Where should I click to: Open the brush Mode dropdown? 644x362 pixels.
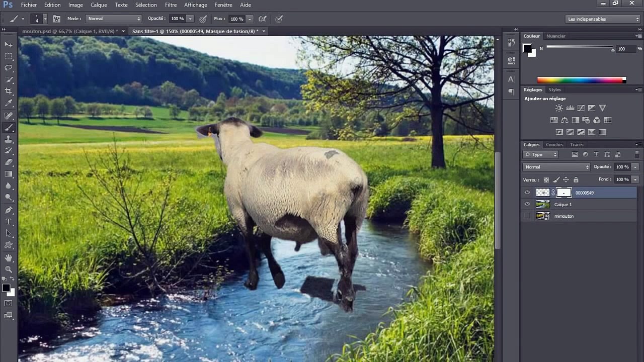[x=114, y=19]
